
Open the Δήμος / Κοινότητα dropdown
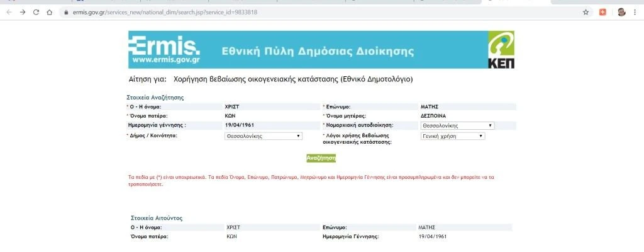(x=264, y=135)
